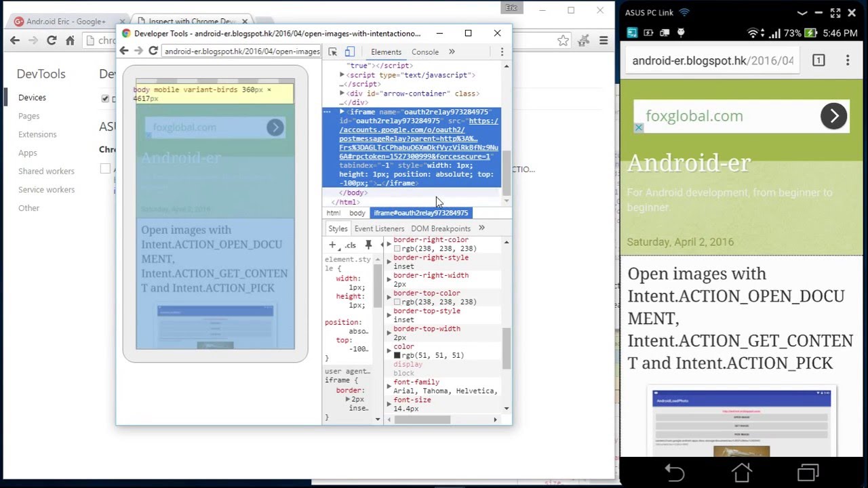
Task: Go forward in the Developer Tools window
Action: click(x=138, y=51)
